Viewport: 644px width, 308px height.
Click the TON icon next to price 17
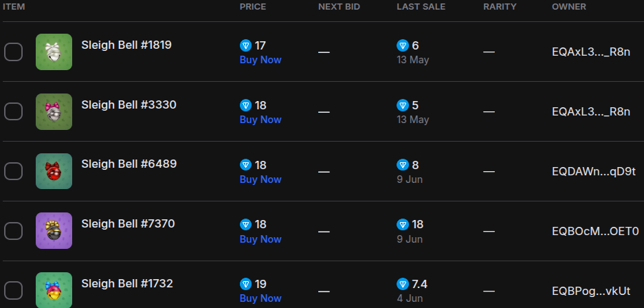(245, 45)
